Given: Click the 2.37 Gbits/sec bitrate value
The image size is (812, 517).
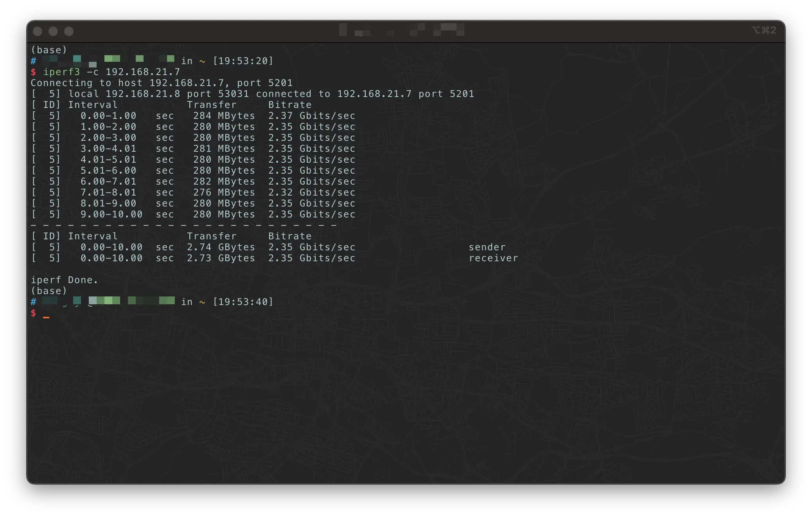Looking at the screenshot, I should tap(311, 116).
